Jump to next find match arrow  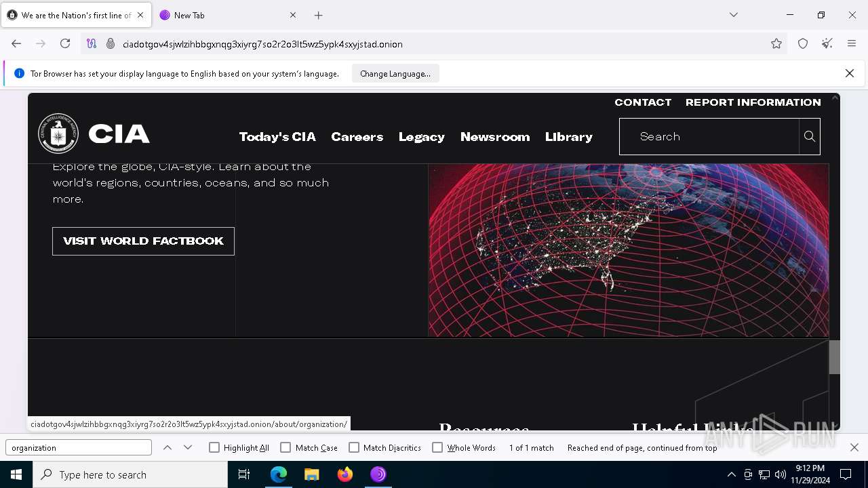coord(188,447)
